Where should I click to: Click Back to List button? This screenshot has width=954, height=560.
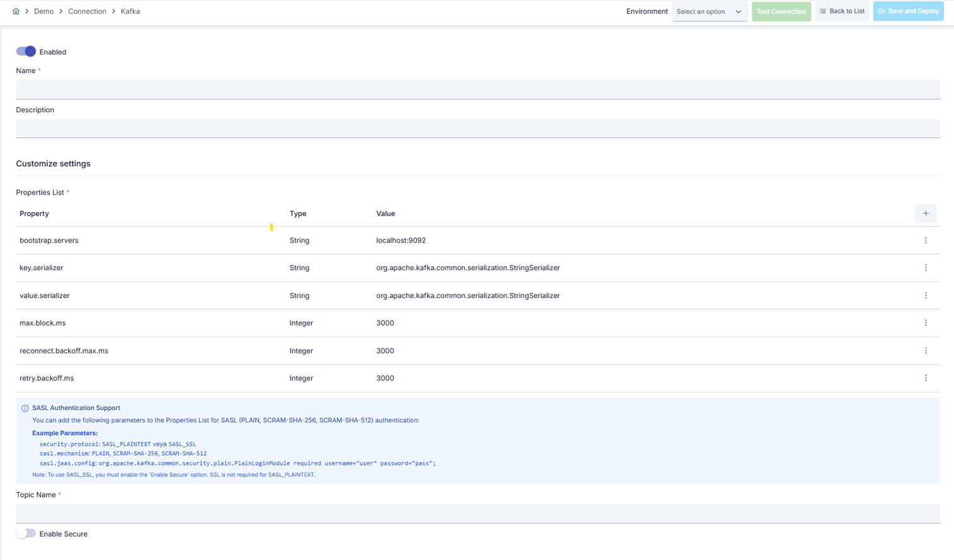[842, 11]
